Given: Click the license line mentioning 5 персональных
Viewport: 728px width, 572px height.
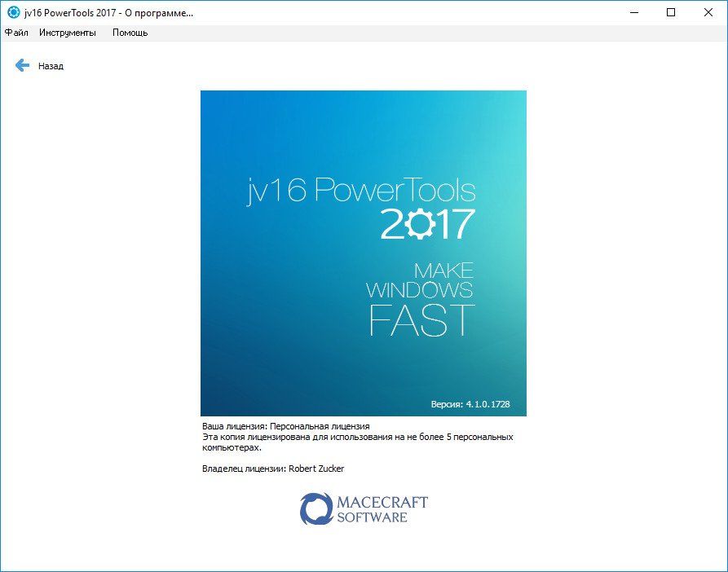Looking at the screenshot, I should coord(358,437).
